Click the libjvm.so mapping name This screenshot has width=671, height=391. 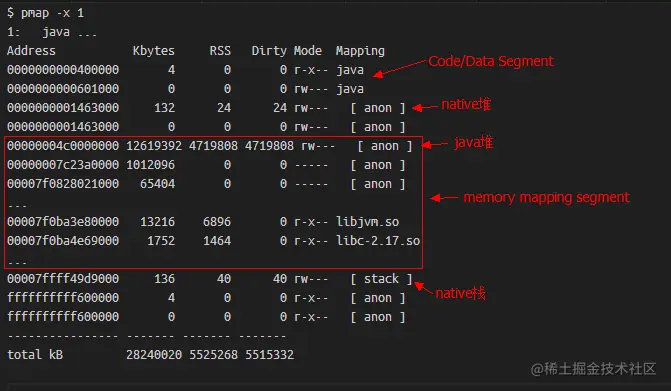(368, 222)
